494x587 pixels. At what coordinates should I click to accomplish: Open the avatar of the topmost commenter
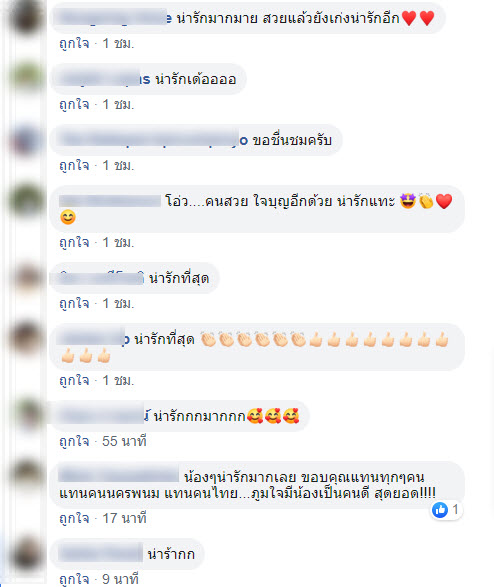tap(25, 17)
